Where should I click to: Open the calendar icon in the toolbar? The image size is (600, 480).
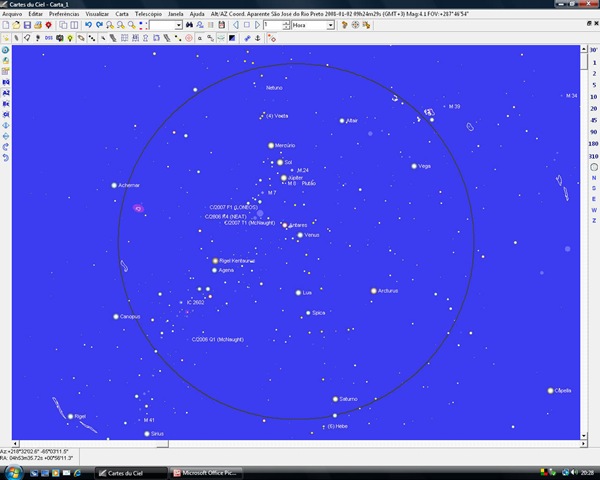[221, 25]
